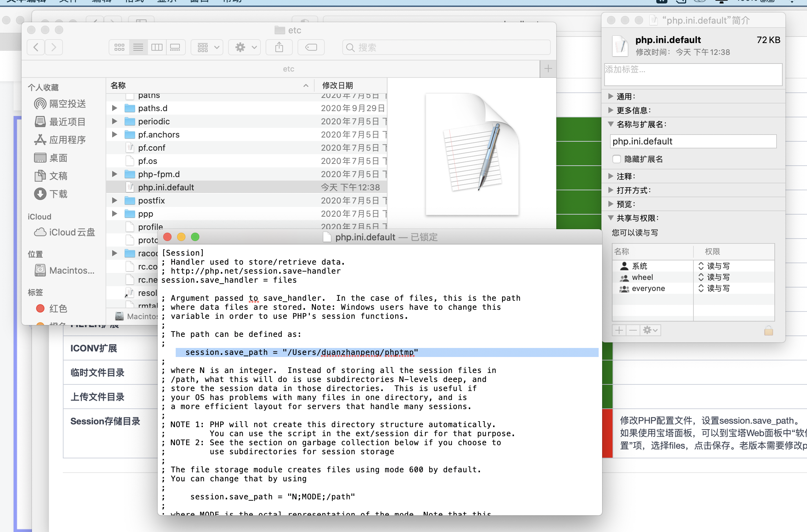
Task: Click the Finder share button
Action: [279, 47]
